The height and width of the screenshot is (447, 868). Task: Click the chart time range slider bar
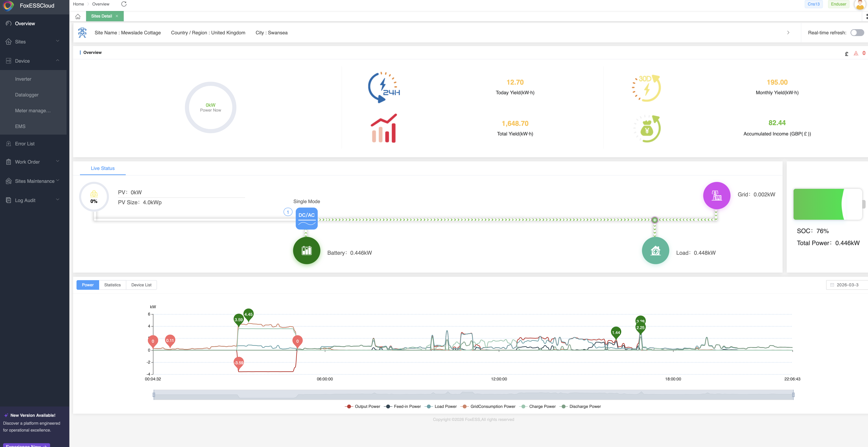coord(473,395)
